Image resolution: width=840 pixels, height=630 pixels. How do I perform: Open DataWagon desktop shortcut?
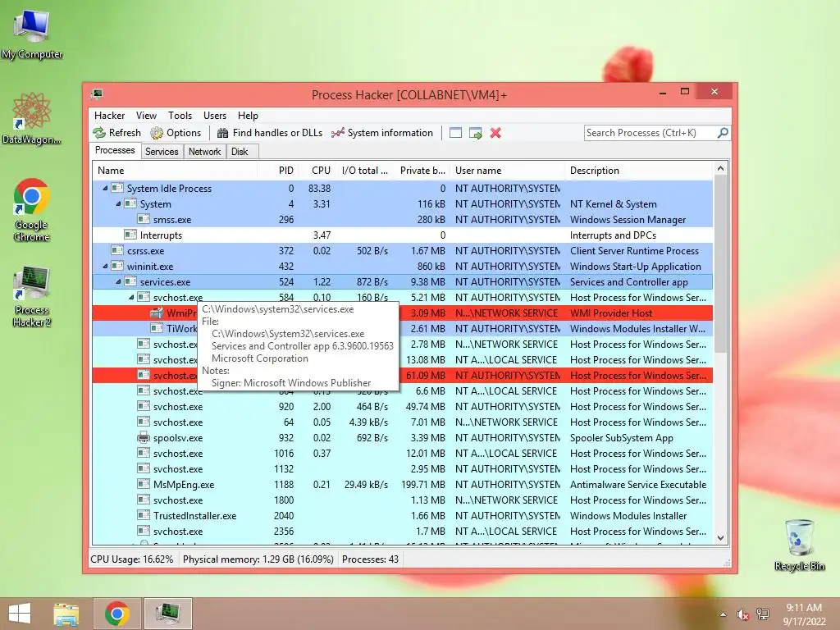point(32,119)
